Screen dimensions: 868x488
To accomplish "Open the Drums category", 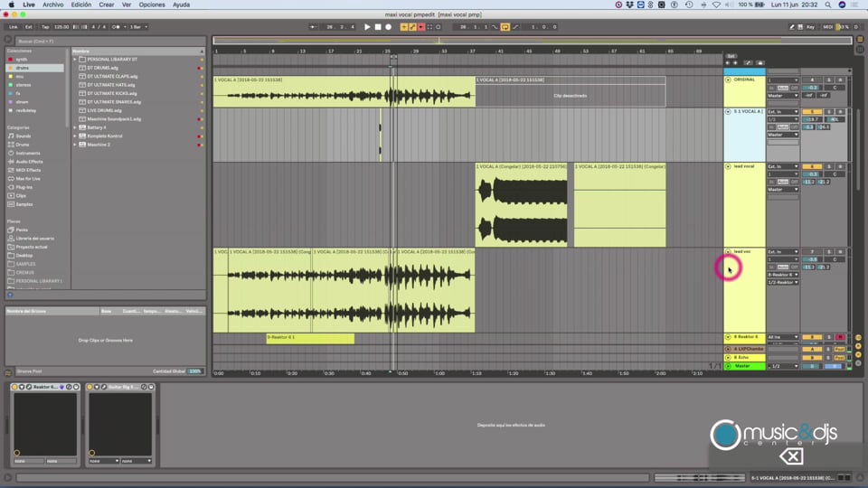I will pyautogui.click(x=22, y=145).
